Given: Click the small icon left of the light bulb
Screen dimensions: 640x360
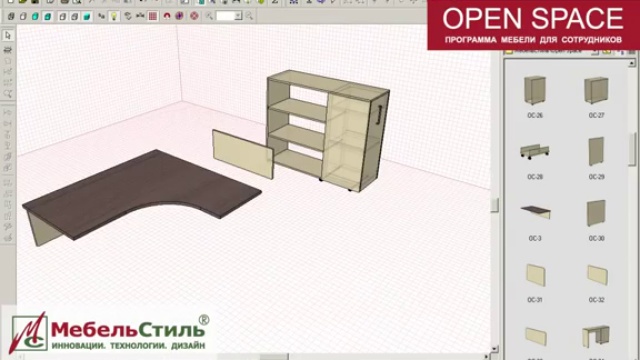Looking at the screenshot, I should [x=101, y=16].
